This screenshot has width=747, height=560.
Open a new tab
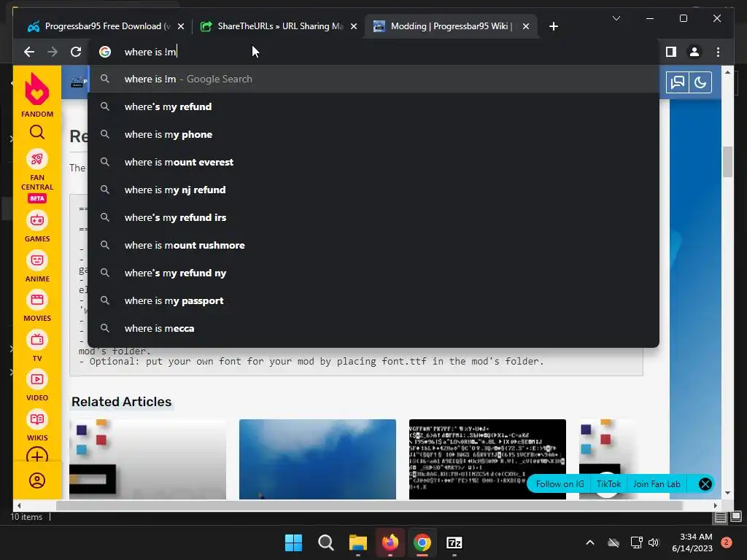553,26
